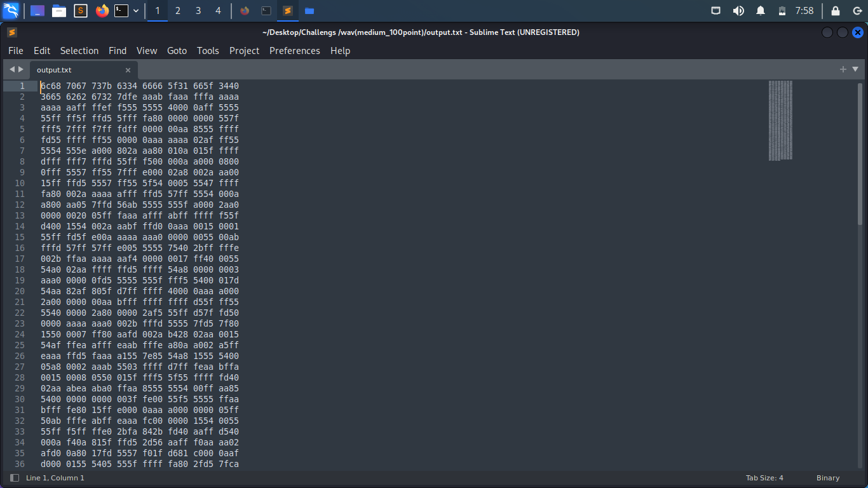Open the tab list overflow triangle
The height and width of the screenshot is (488, 868).
[855, 70]
